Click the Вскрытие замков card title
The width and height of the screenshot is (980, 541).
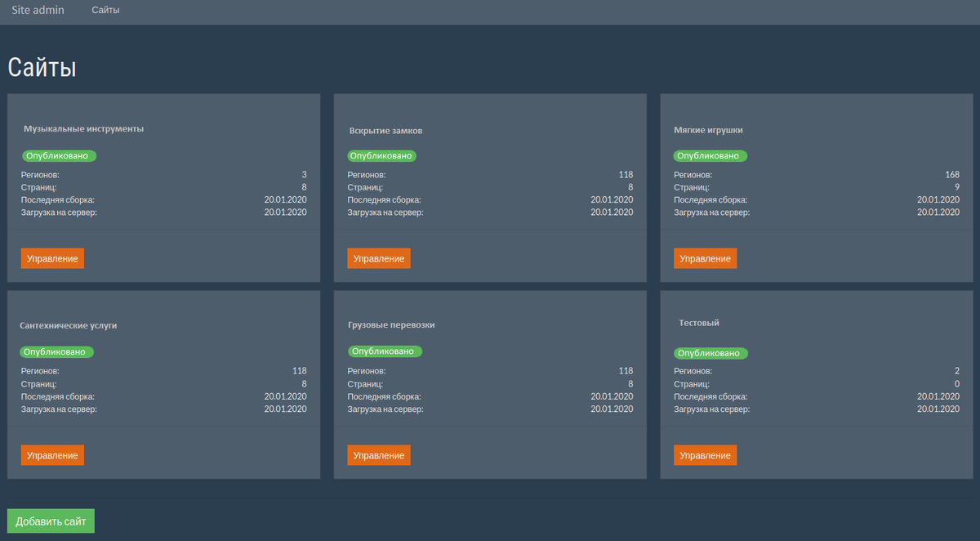click(385, 130)
